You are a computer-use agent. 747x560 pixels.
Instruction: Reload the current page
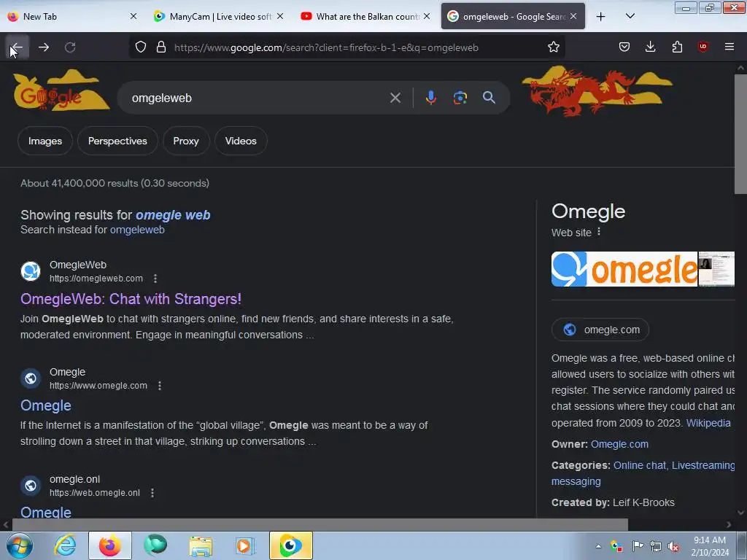(x=70, y=47)
